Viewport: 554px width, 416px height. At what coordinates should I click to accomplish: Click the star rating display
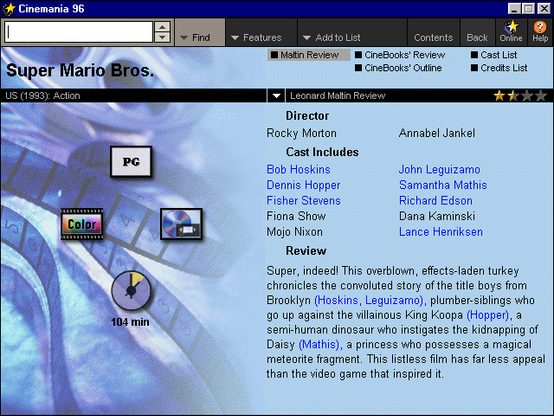[520, 95]
